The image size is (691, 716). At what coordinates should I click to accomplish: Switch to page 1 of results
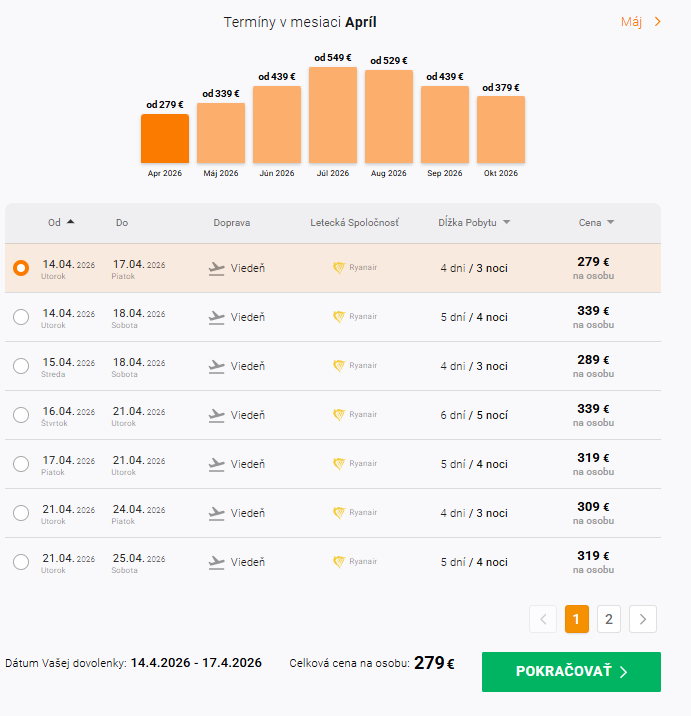pos(576,619)
